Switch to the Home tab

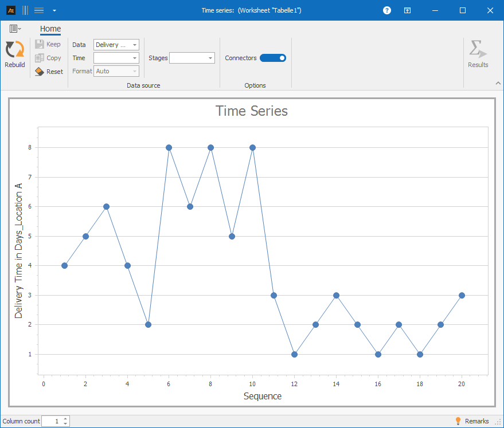[x=50, y=29]
